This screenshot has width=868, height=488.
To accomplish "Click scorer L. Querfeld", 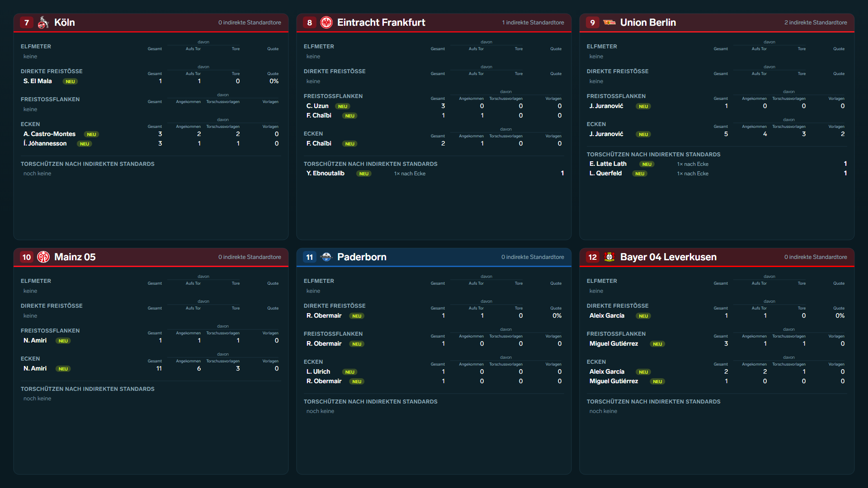I will [x=605, y=174].
